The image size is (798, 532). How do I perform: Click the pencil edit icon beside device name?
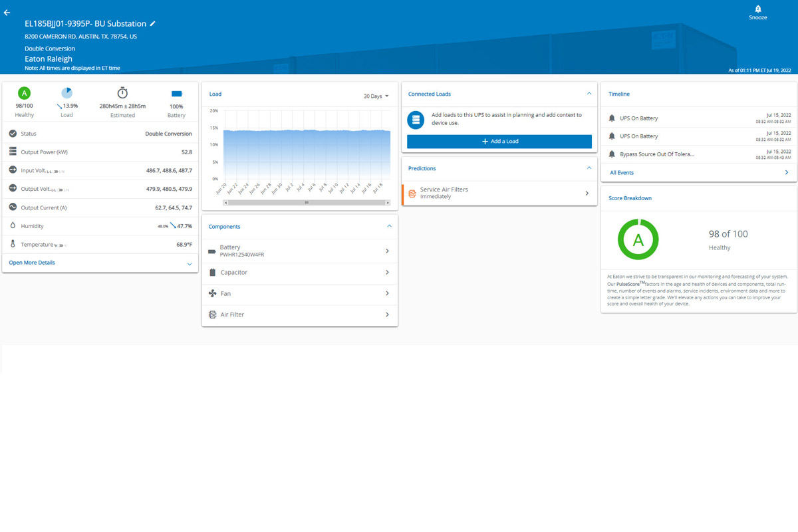(x=153, y=23)
